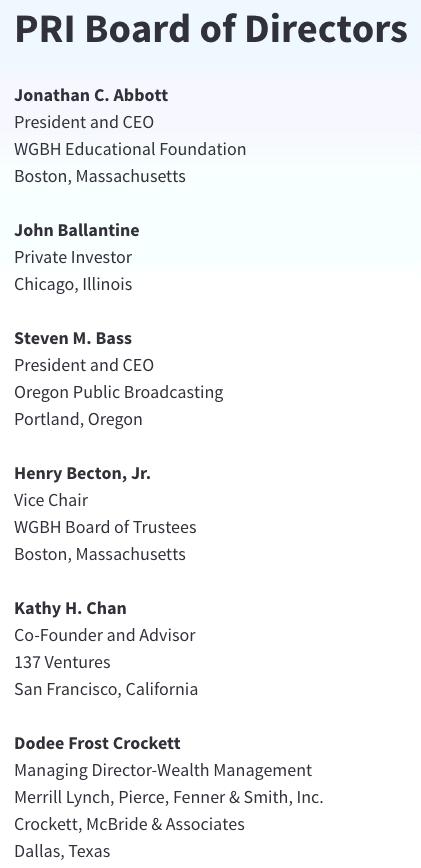Click Co-Founder and Advisor title
The image size is (421, 868).
tap(105, 635)
